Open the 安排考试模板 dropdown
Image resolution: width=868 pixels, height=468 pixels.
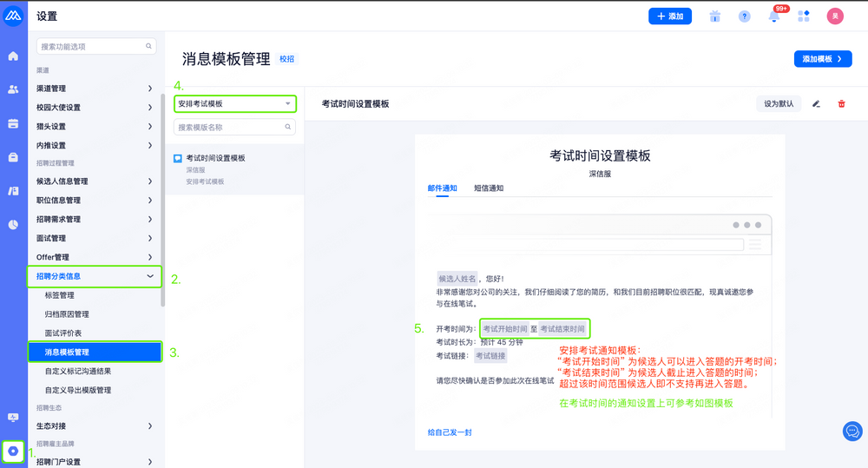coord(234,103)
